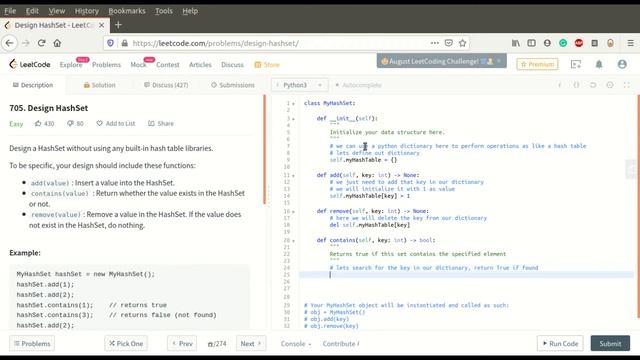The image size is (640, 360).
Task: Go to the Next problem
Action: pos(251,344)
